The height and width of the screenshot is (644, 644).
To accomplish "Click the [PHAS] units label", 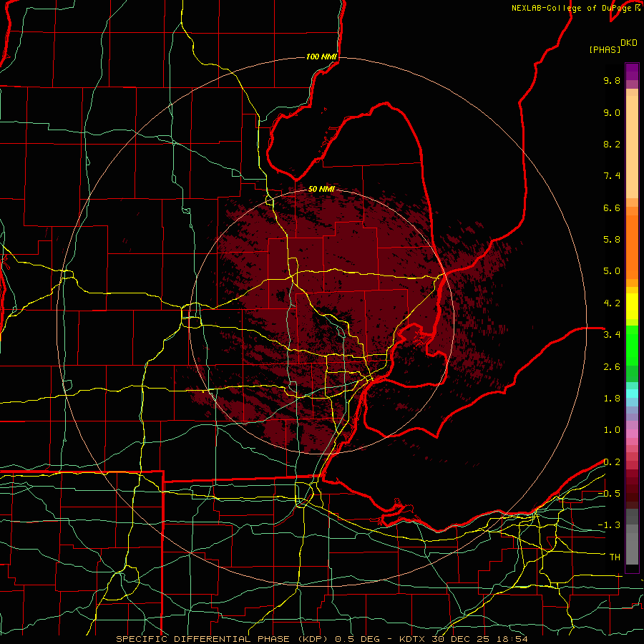I will pyautogui.click(x=605, y=49).
